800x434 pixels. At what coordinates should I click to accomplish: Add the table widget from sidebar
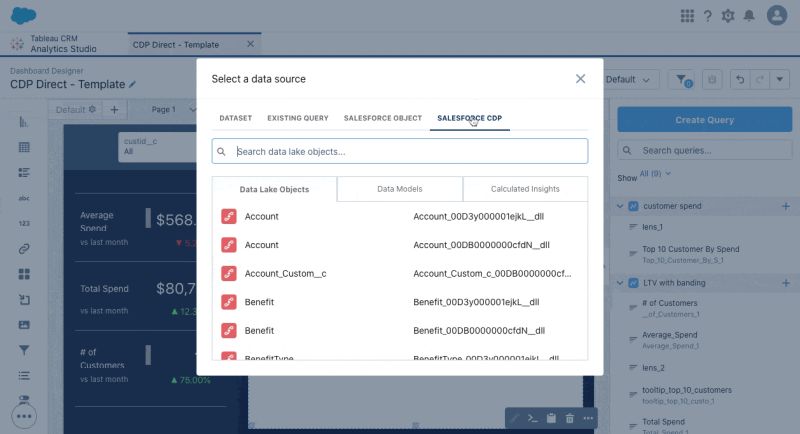point(23,147)
